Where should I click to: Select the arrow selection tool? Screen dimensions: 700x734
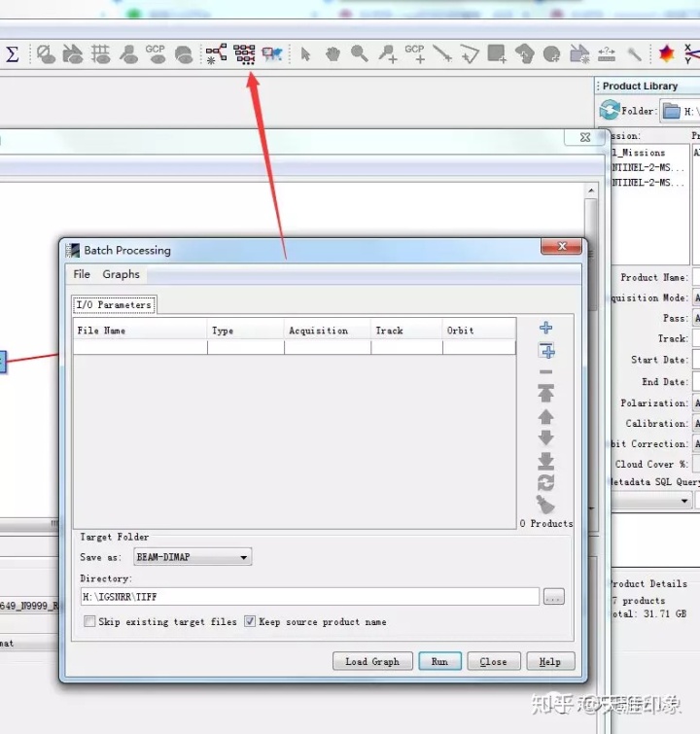(x=305, y=54)
